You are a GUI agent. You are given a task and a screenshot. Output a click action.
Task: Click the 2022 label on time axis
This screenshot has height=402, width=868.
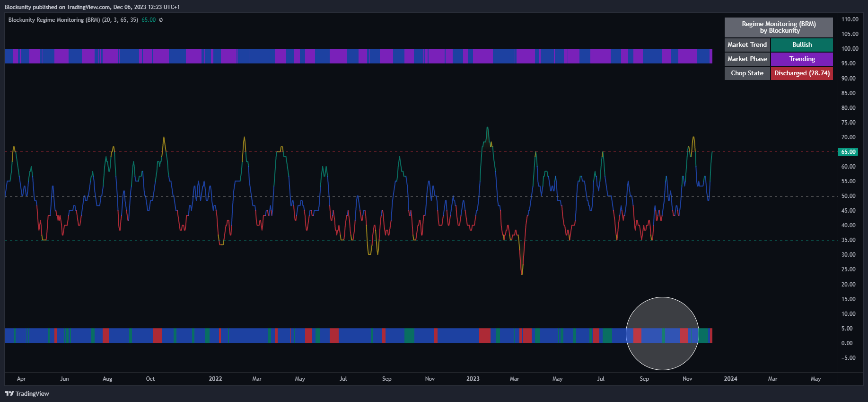[215, 379]
